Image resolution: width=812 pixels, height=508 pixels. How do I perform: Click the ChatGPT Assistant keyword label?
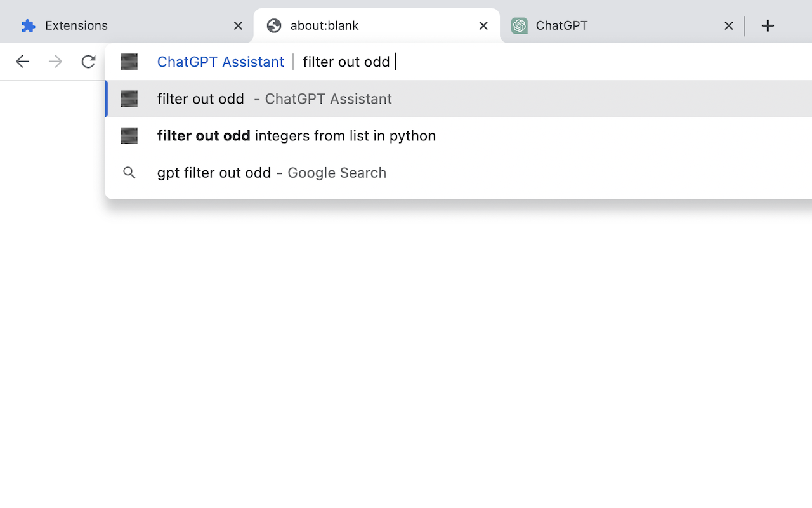(220, 62)
